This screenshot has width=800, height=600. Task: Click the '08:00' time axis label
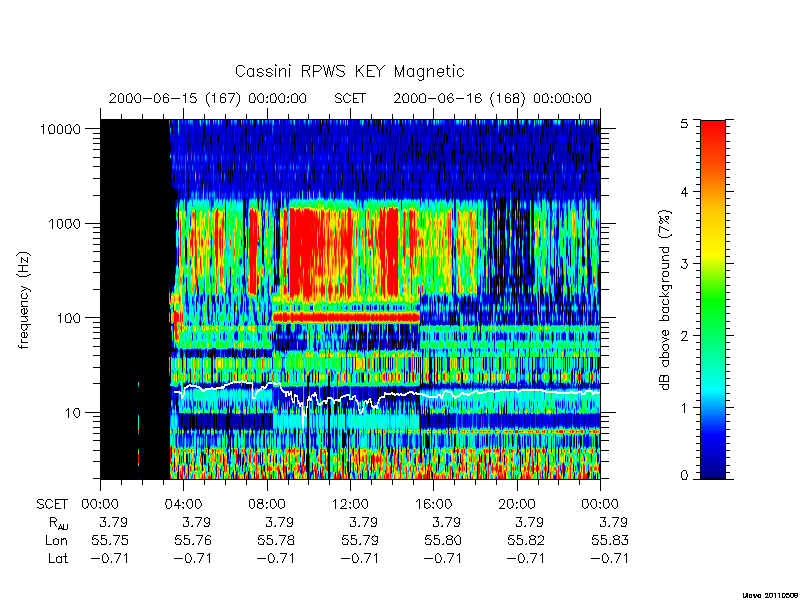[x=267, y=505]
